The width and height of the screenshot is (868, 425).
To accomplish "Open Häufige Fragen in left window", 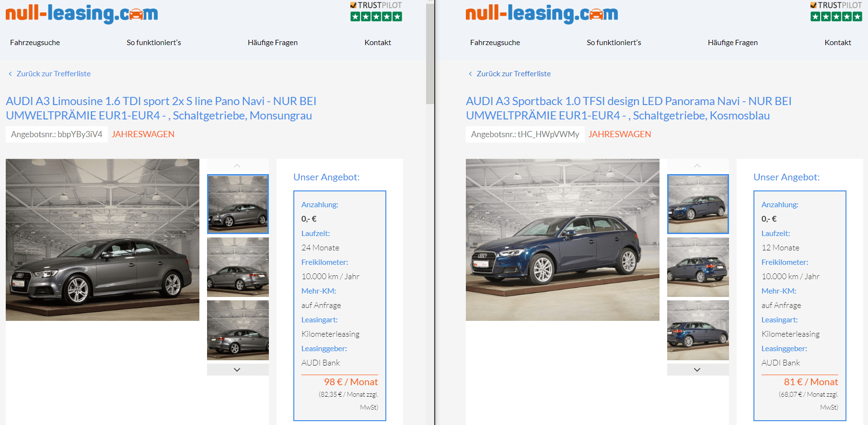I will pyautogui.click(x=273, y=42).
